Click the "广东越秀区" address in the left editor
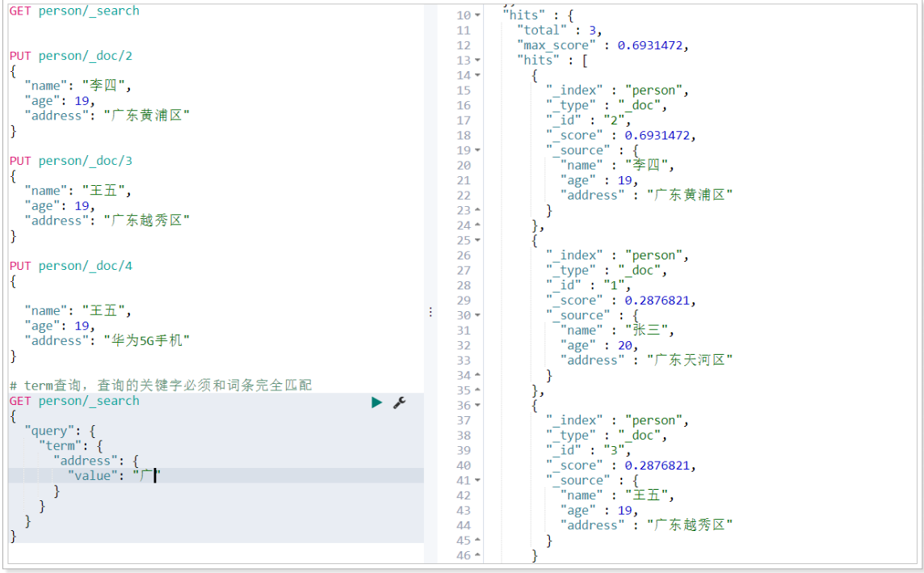Screen dimensions: 924x573 tap(147, 221)
